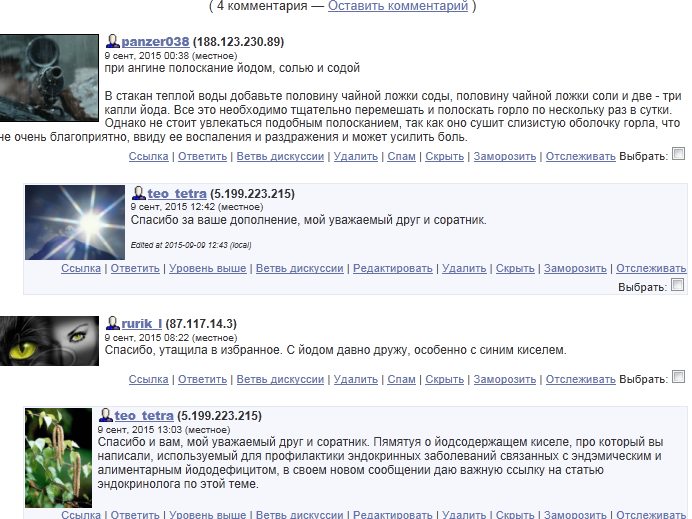Viewport: 692px width, 519px height.
Task: Click IP address 87.117.14.3
Action: [201, 323]
